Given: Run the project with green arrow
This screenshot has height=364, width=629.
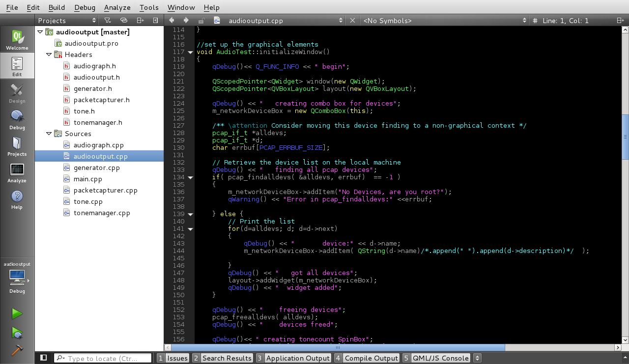Looking at the screenshot, I should (x=17, y=313).
